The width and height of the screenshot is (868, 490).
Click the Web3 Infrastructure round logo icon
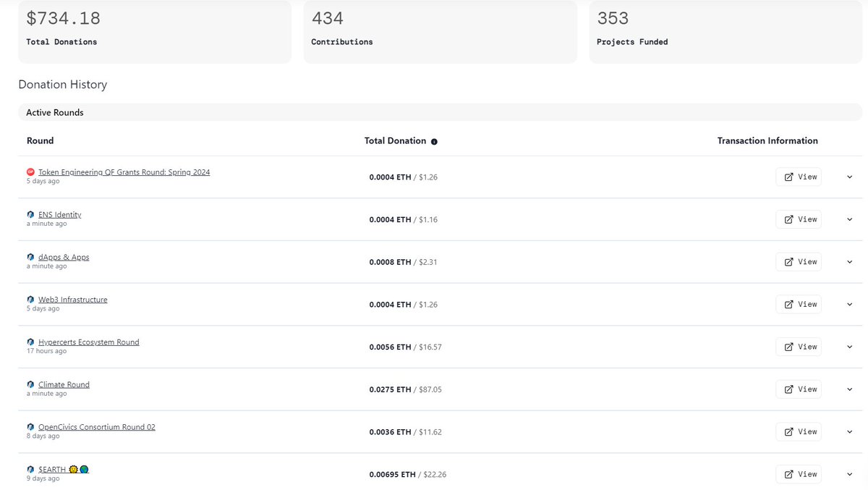30,300
